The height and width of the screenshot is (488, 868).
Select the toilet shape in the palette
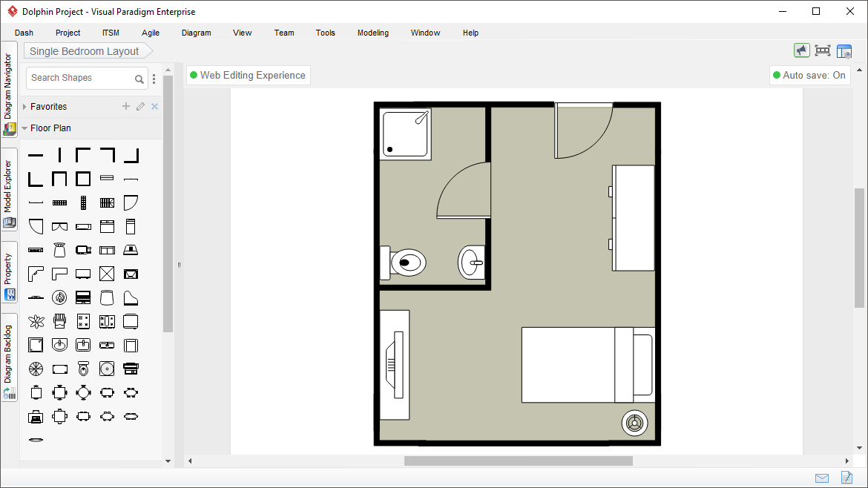click(x=83, y=367)
